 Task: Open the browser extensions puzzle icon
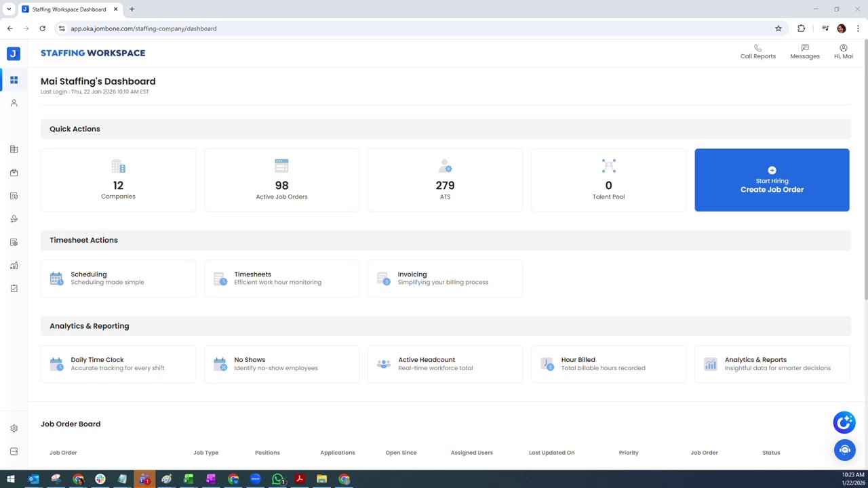pos(801,28)
